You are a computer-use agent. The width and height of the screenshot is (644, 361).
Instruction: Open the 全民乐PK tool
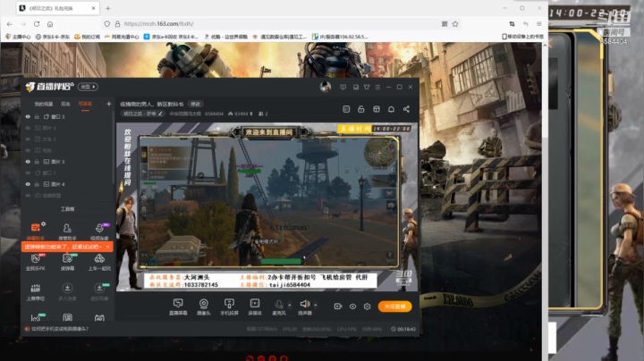tap(35, 261)
